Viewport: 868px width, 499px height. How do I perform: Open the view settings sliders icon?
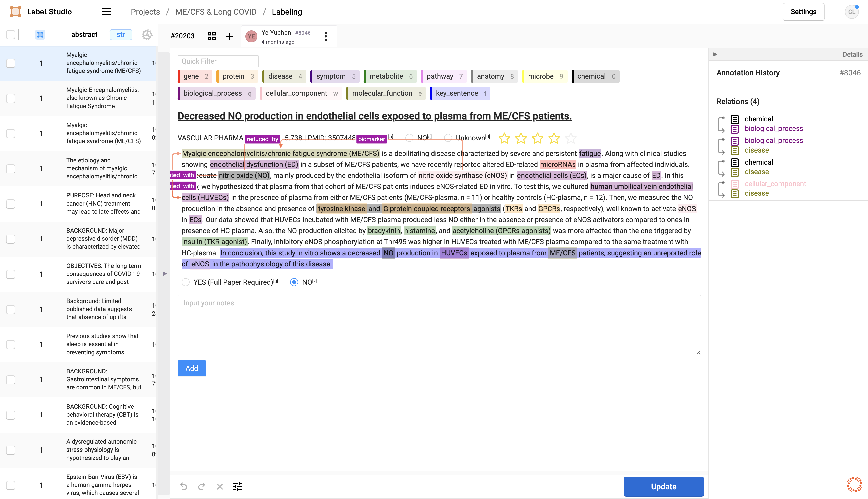238,486
